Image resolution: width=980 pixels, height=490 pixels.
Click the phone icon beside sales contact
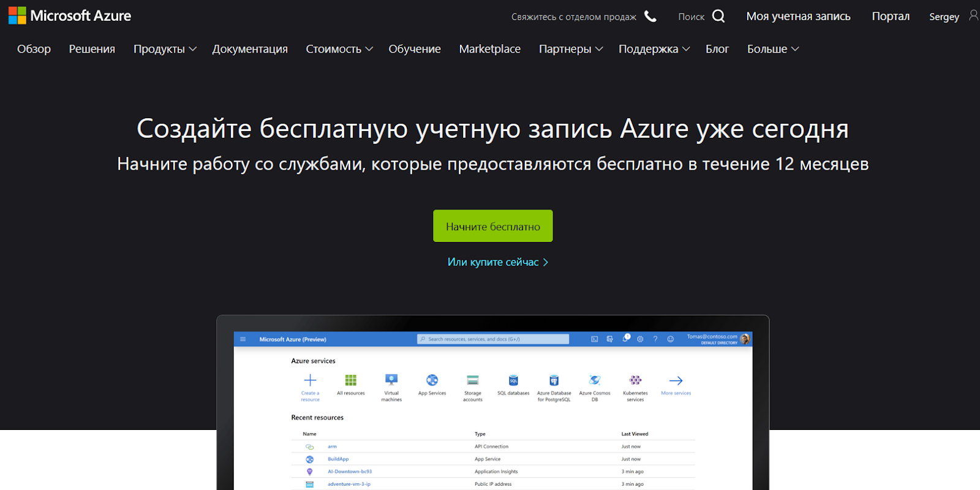(650, 17)
